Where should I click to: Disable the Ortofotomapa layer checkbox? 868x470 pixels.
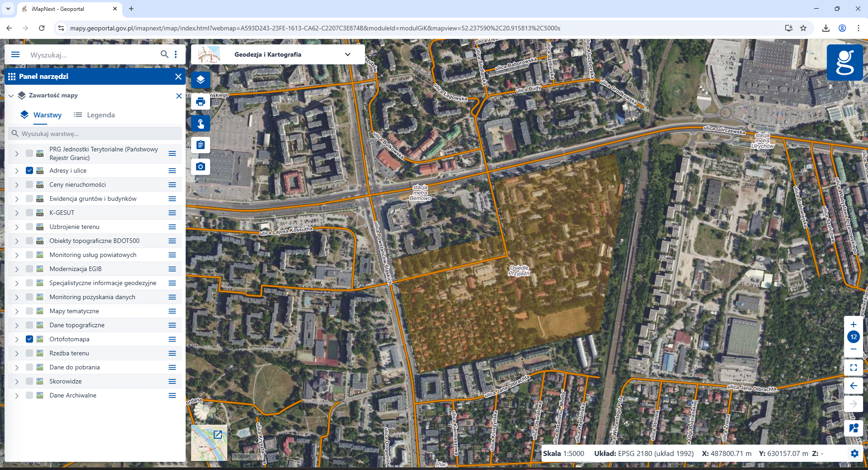29,339
